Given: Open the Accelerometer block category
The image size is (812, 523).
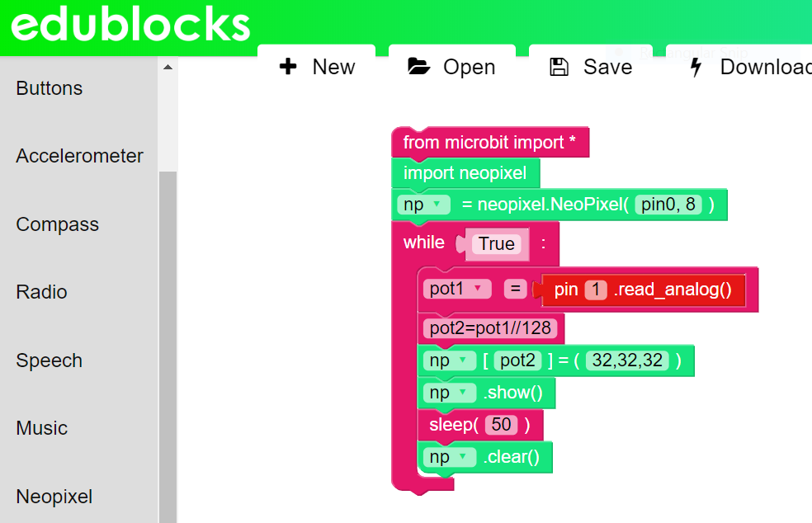Looking at the screenshot, I should pyautogui.click(x=79, y=156).
